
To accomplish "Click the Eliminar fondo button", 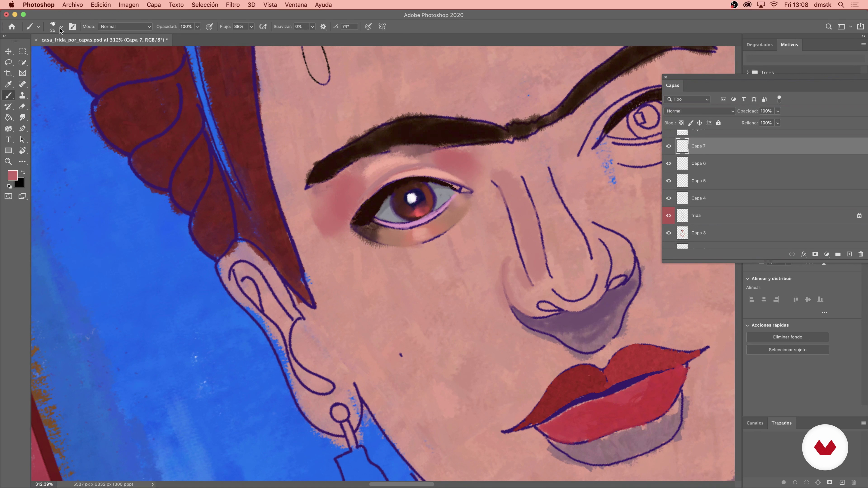I will click(x=788, y=337).
